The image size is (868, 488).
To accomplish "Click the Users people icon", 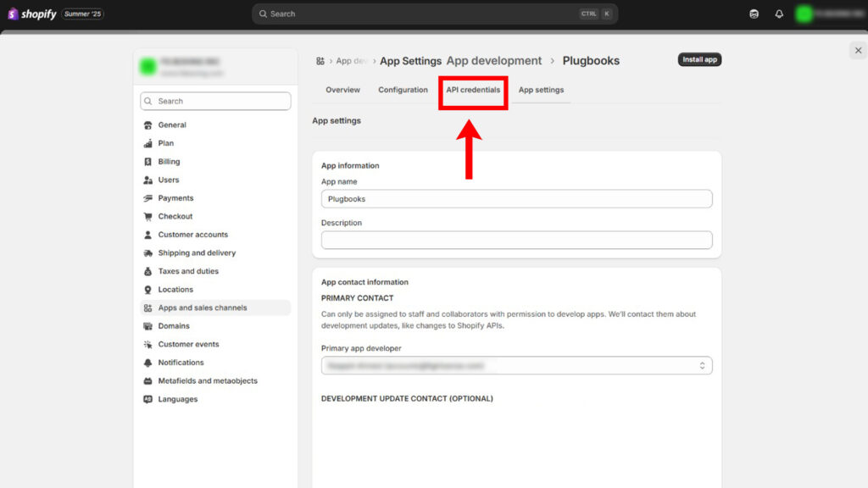I will coord(147,180).
